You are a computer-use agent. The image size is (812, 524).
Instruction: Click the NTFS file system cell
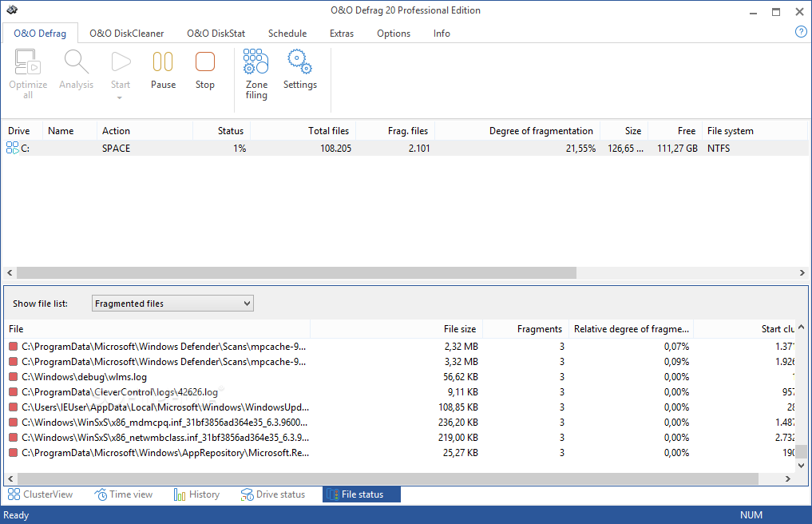tap(719, 149)
